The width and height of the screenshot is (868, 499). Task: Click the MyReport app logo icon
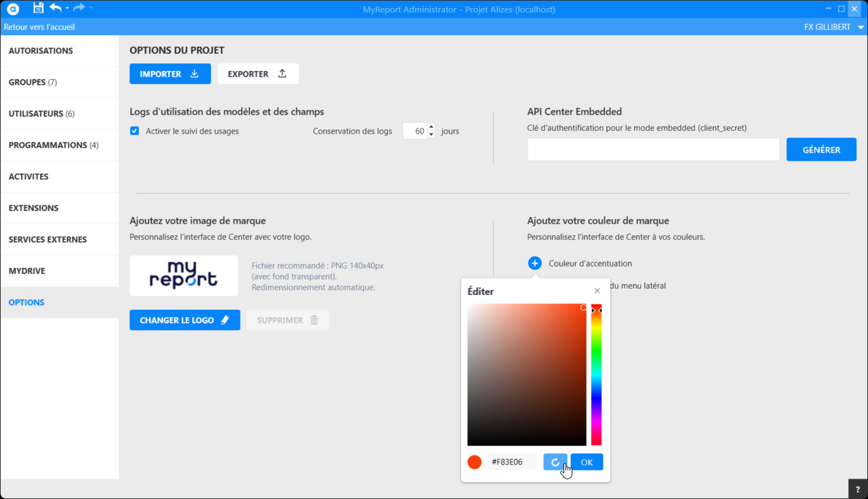tap(13, 9)
